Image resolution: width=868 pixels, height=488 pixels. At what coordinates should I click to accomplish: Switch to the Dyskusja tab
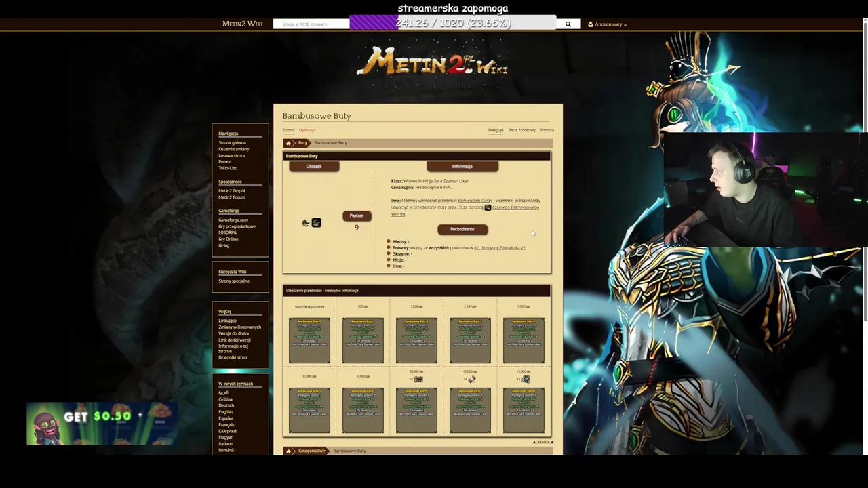[307, 130]
